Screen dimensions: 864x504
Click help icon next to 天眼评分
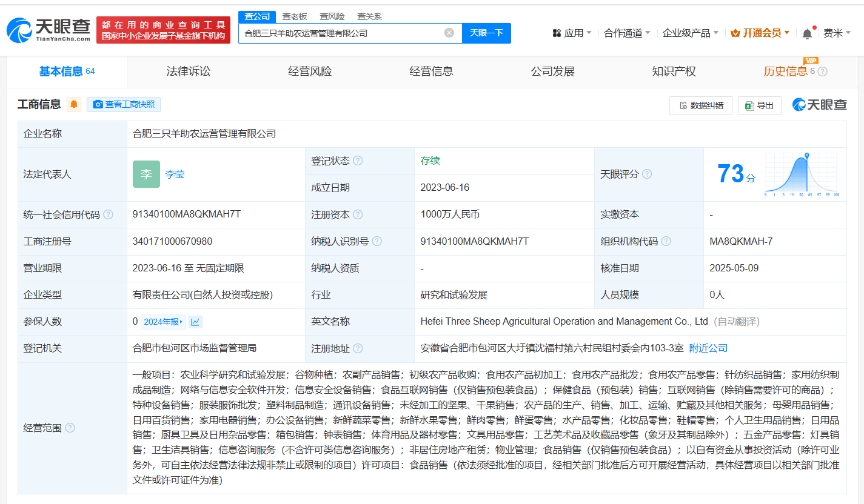pos(647,174)
